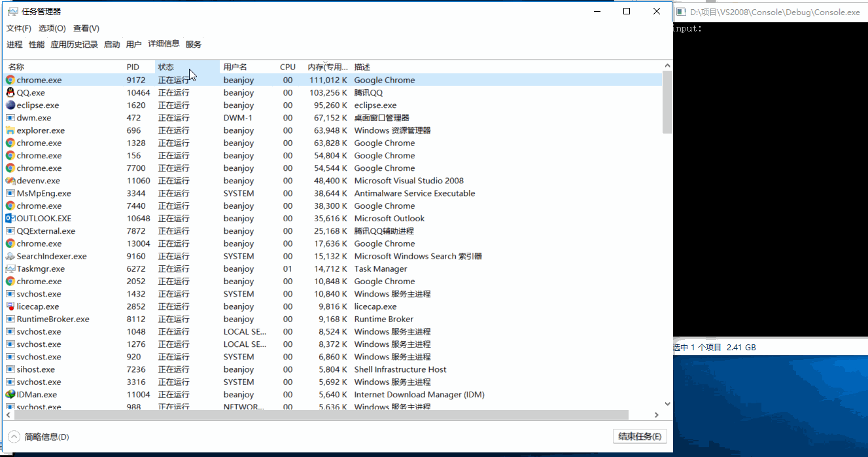This screenshot has width=868, height=457.
Task: Click the RuntimeBroker.exe icon
Action: pyautogui.click(x=10, y=319)
